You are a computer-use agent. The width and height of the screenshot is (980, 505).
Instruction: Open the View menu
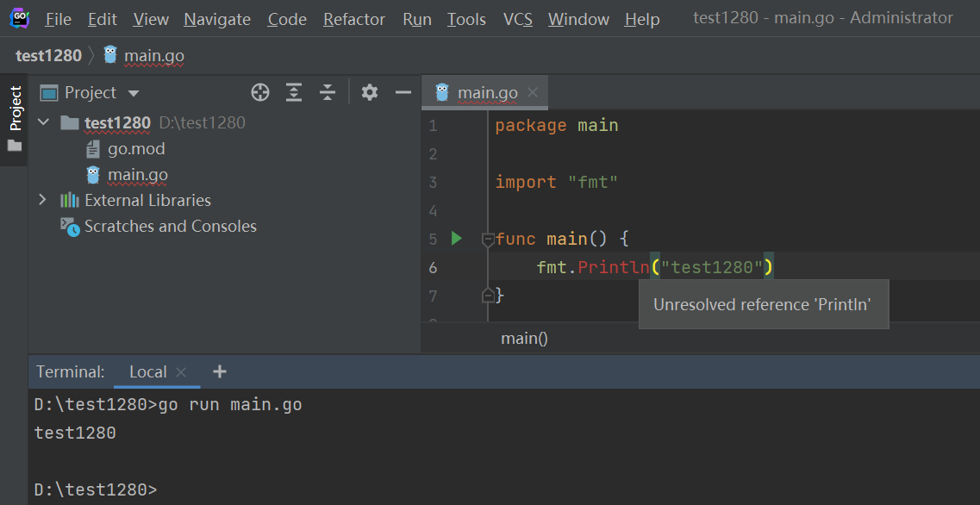coord(151,19)
